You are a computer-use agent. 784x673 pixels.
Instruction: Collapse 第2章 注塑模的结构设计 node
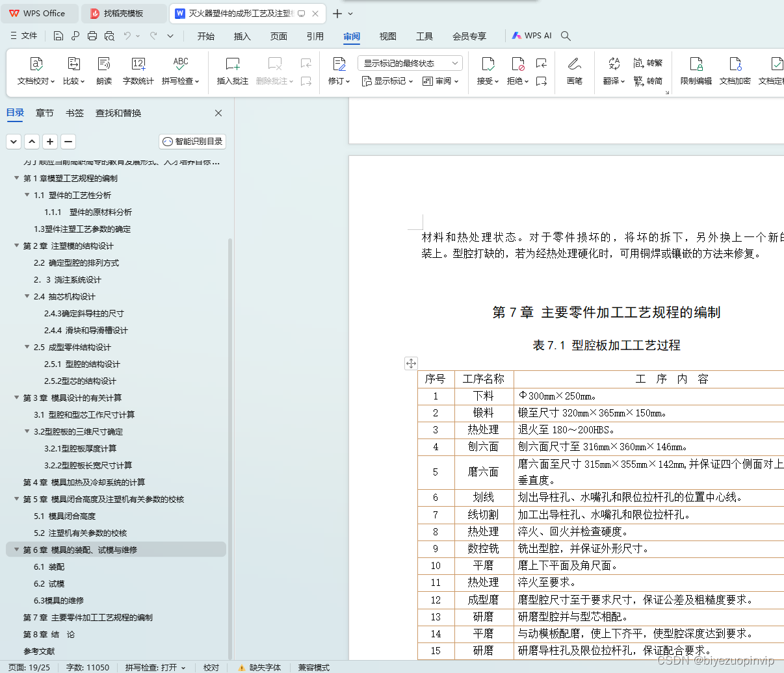point(17,246)
